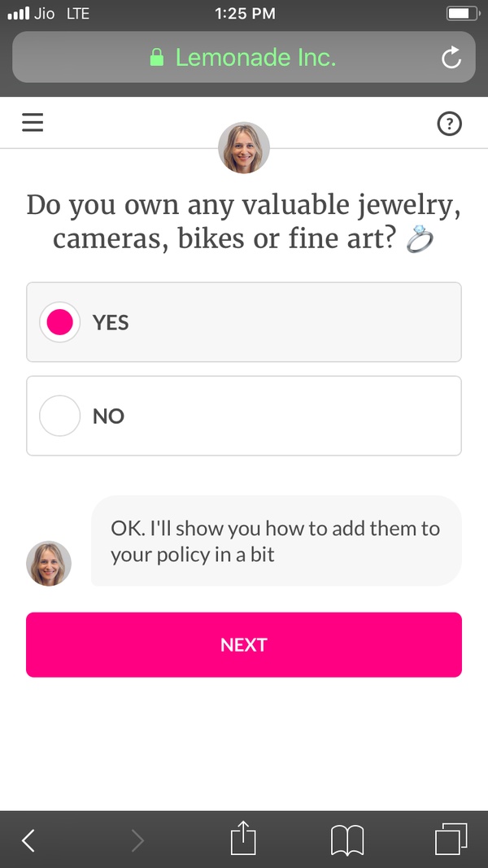This screenshot has height=868, width=488.
Task: Tap the assistant avatar at the top
Action: (244, 148)
